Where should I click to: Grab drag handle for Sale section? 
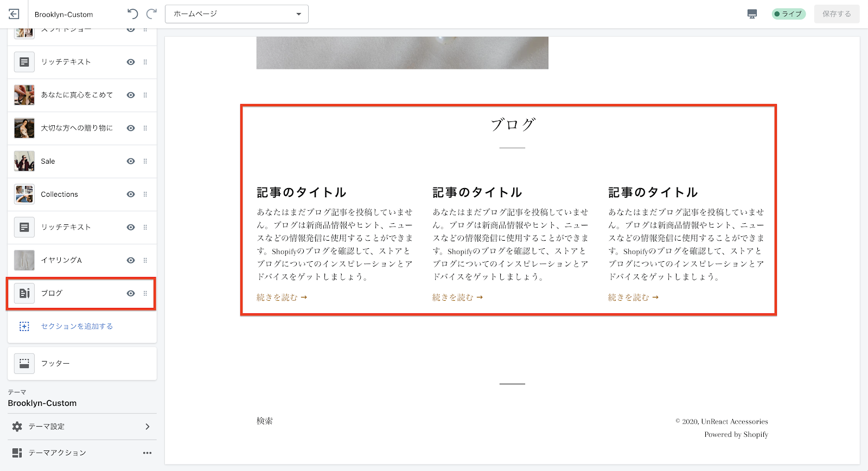coord(145,162)
